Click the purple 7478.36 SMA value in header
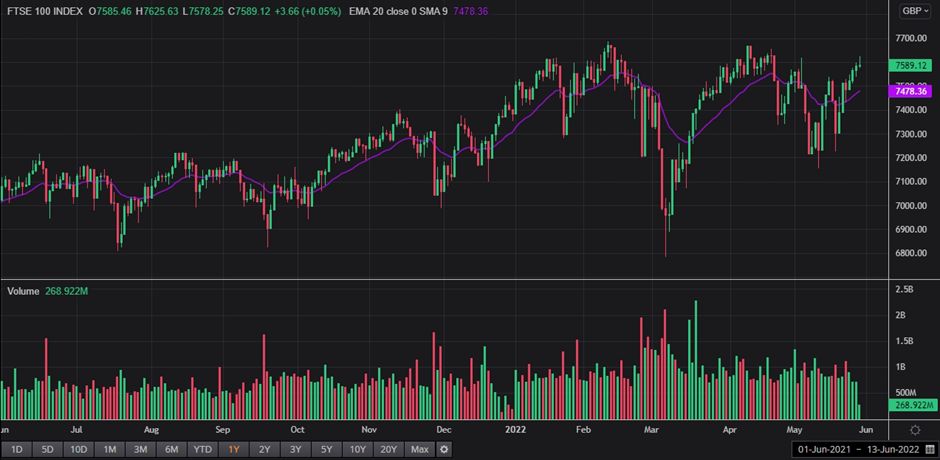940x460 pixels. (x=471, y=11)
